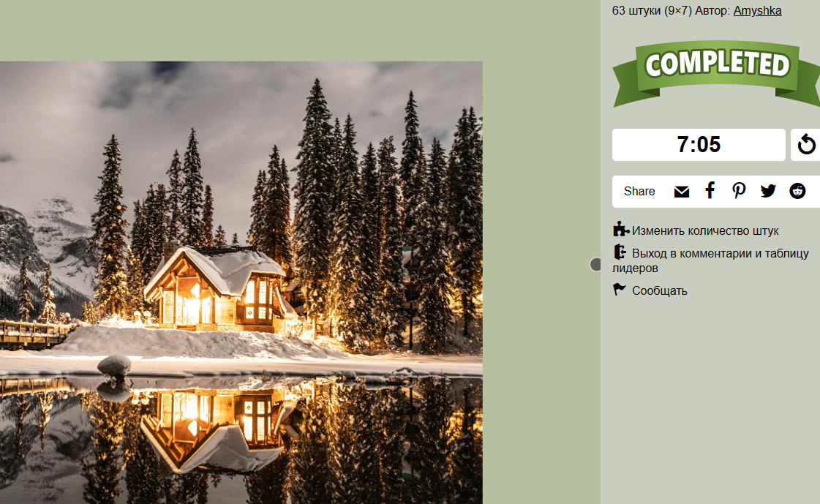Click the 'Сообщать' report link

[x=660, y=290]
